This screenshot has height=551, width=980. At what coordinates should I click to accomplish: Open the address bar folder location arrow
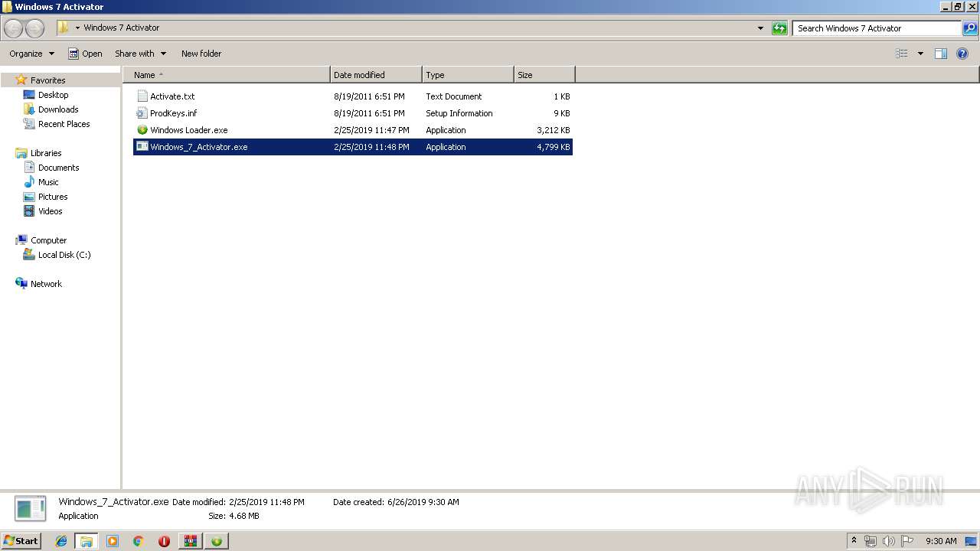77,28
